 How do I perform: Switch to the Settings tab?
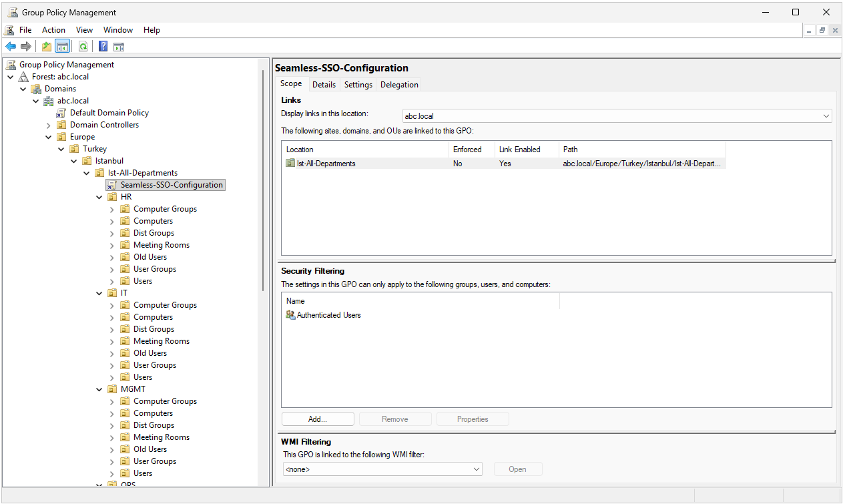point(358,85)
